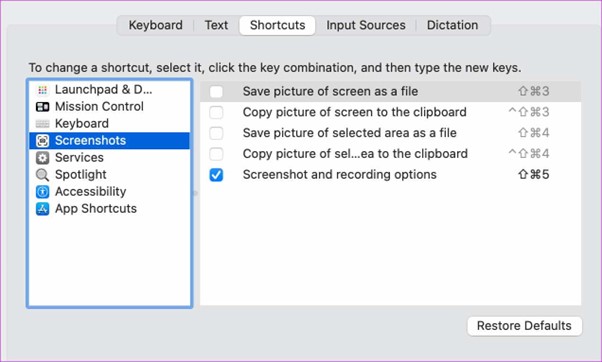Click the Services gear icon
Screen dimensions: 602x362
click(43, 158)
